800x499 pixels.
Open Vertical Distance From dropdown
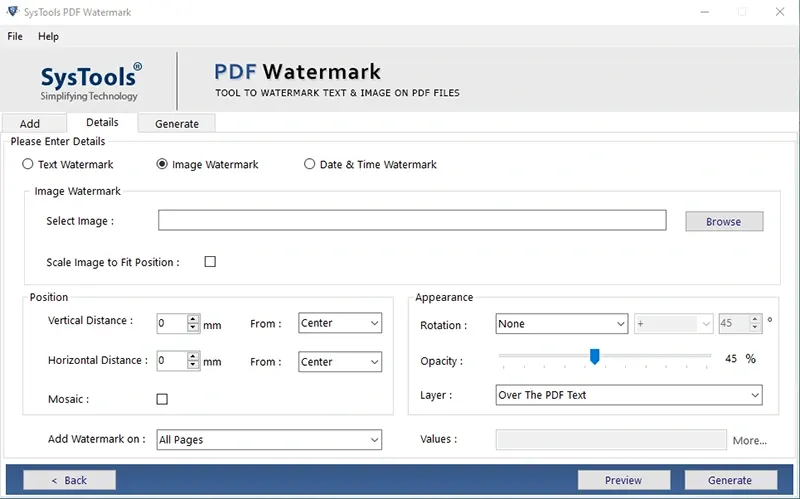[340, 323]
